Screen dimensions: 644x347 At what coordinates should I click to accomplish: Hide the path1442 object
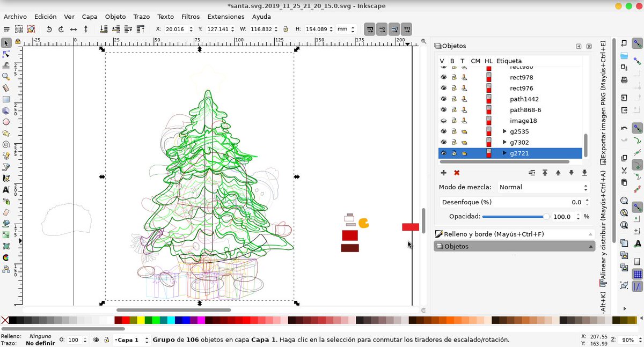tap(443, 99)
